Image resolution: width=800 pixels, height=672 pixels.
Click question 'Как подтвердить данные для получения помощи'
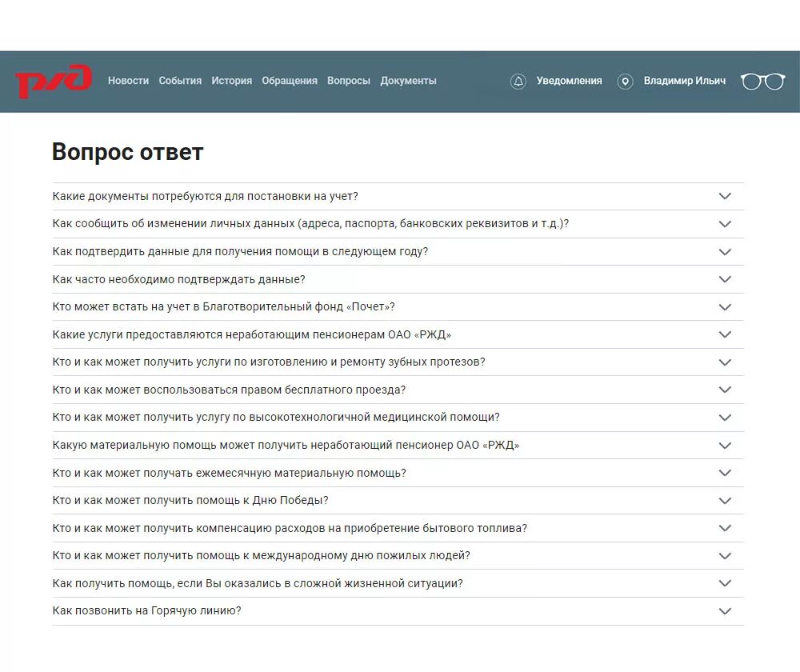(240, 251)
